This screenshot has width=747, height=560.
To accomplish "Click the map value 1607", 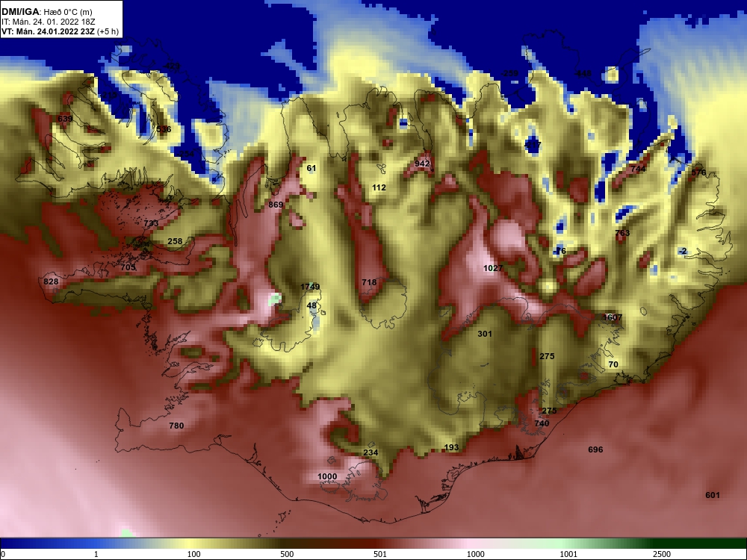I will click(x=613, y=317).
